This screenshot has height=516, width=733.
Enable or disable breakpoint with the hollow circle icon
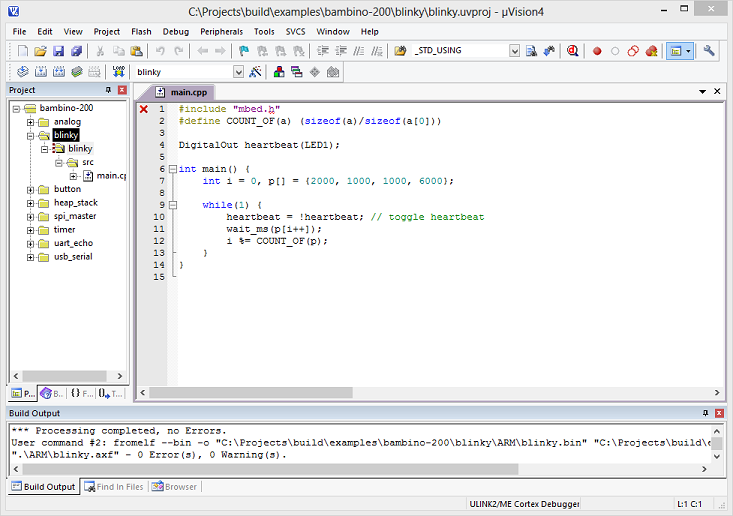[x=615, y=51]
